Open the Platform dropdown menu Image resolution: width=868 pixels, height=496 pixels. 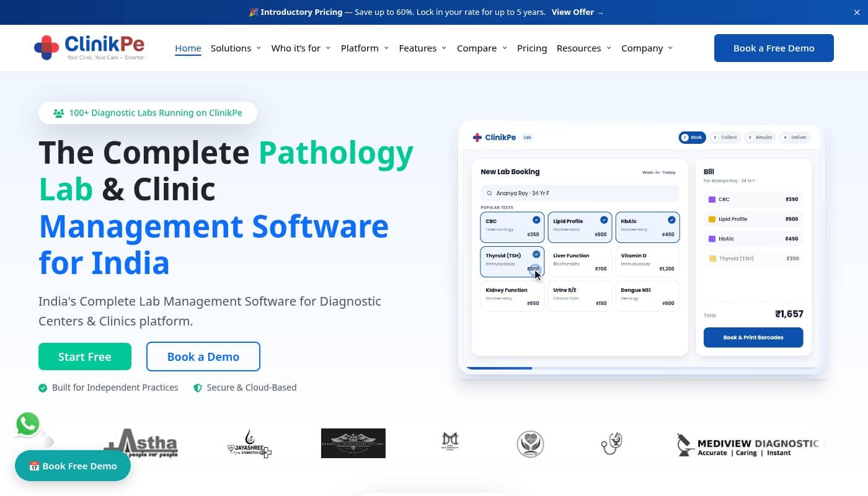coord(365,48)
